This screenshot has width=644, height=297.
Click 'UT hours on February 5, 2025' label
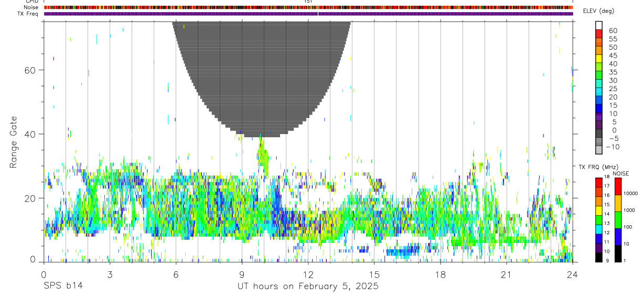point(307,287)
